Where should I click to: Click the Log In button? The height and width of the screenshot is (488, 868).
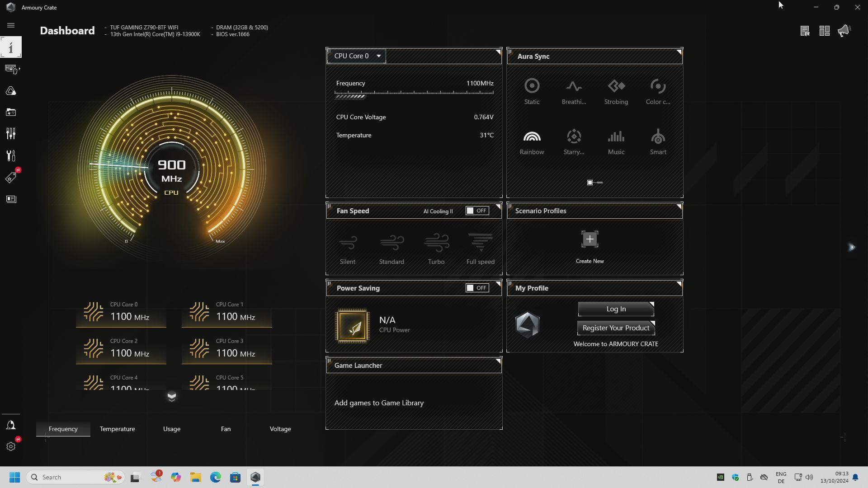point(616,309)
